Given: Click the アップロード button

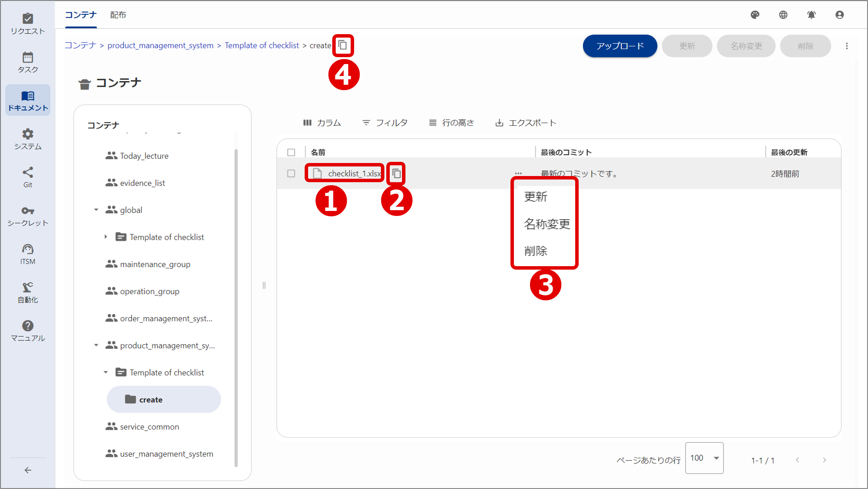Looking at the screenshot, I should point(620,46).
